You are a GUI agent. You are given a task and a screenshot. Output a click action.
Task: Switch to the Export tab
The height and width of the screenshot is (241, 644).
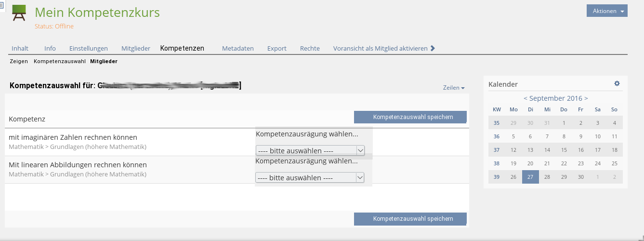(277, 48)
